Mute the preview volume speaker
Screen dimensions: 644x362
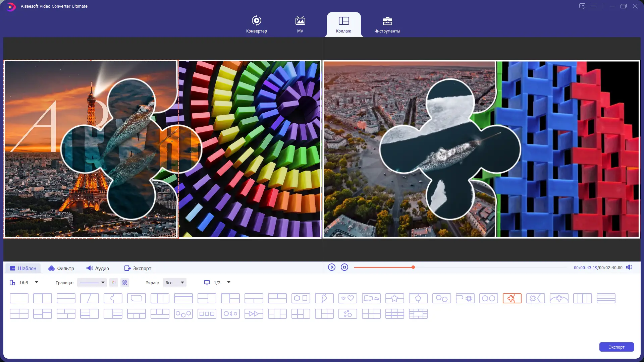pos(629,267)
